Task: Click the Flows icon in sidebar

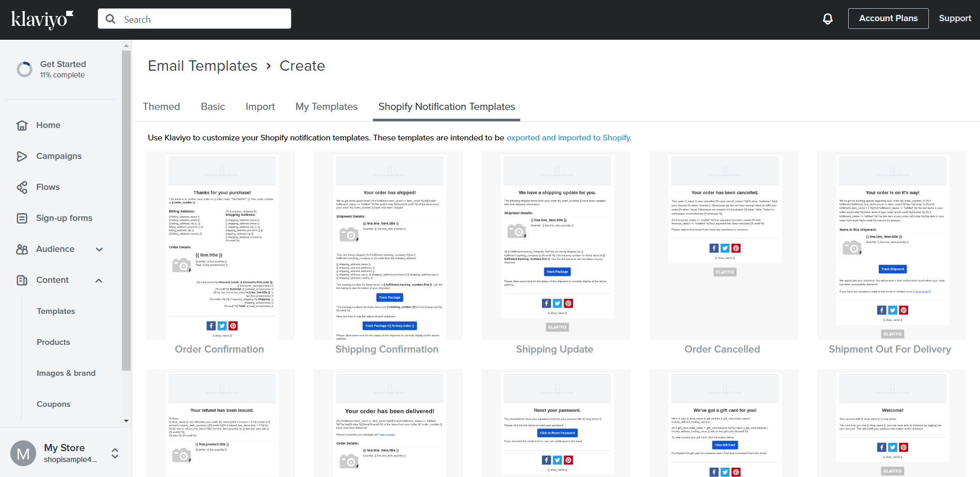Action: 22,187
